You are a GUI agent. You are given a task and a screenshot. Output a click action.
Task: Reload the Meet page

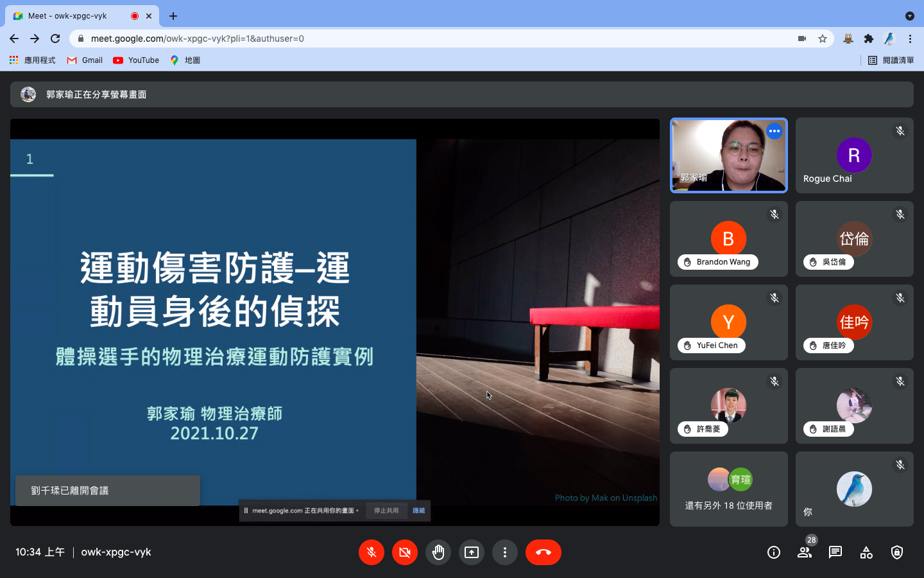pyautogui.click(x=55, y=39)
